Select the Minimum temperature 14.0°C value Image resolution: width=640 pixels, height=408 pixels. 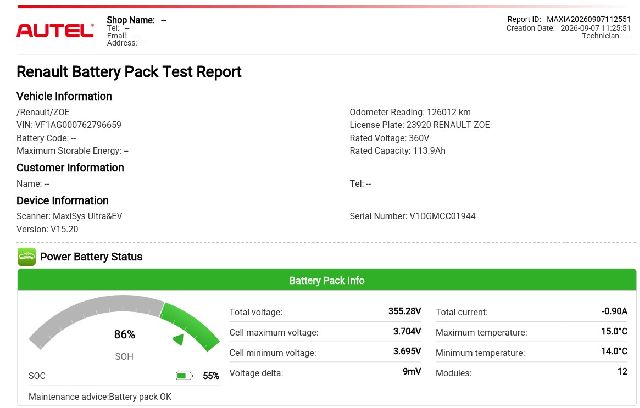tap(614, 351)
